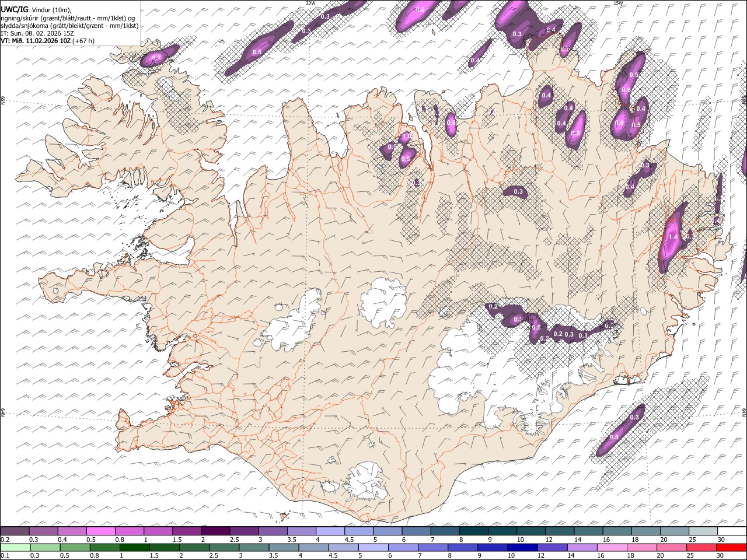The height and width of the screenshot is (560, 747).
Task: Click the "UWC/IG" title text
Action: pos(14,9)
